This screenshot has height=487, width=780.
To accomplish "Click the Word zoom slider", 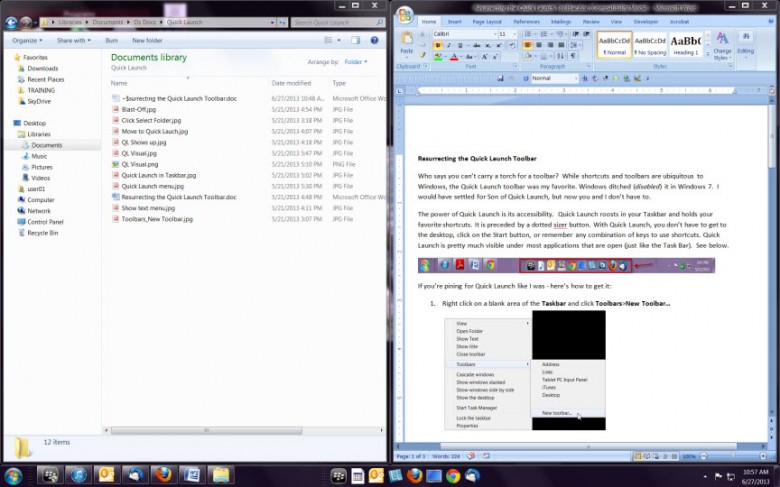I will [733, 456].
